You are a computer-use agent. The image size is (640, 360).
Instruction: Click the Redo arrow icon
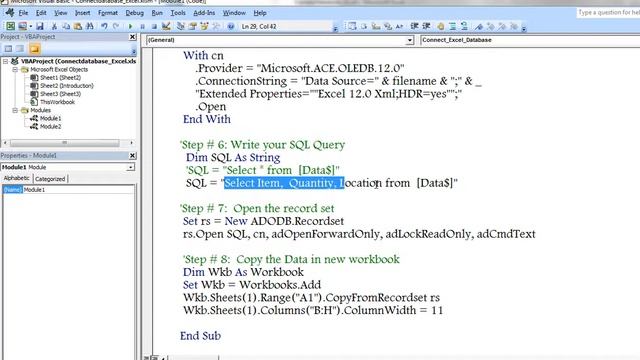[x=116, y=27]
